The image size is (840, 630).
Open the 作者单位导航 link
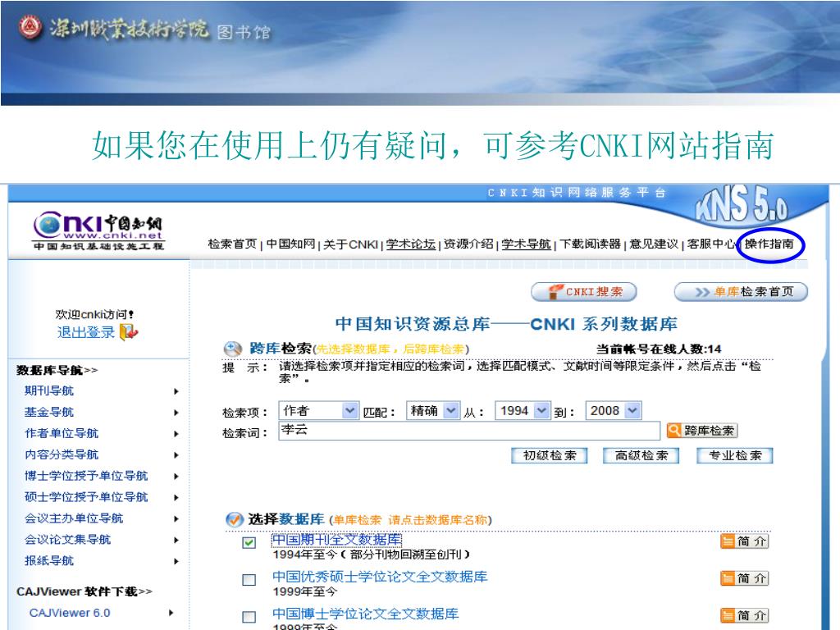coord(61,433)
